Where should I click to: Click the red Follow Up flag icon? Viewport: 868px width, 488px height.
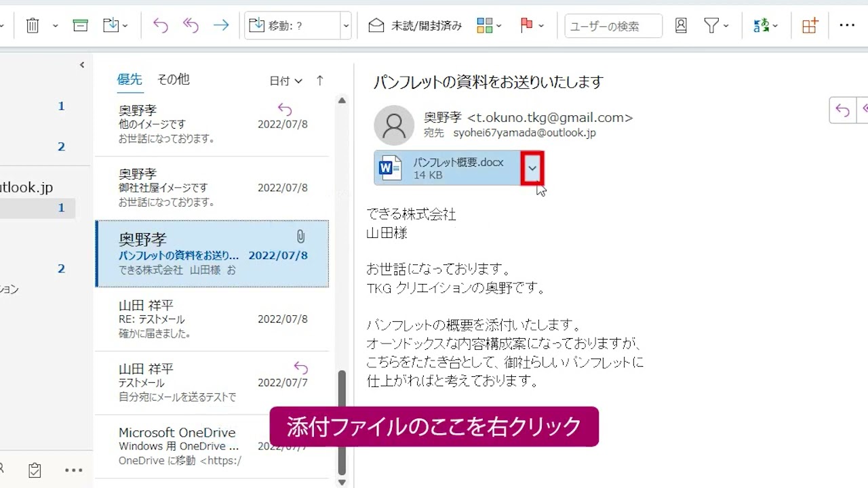(526, 26)
